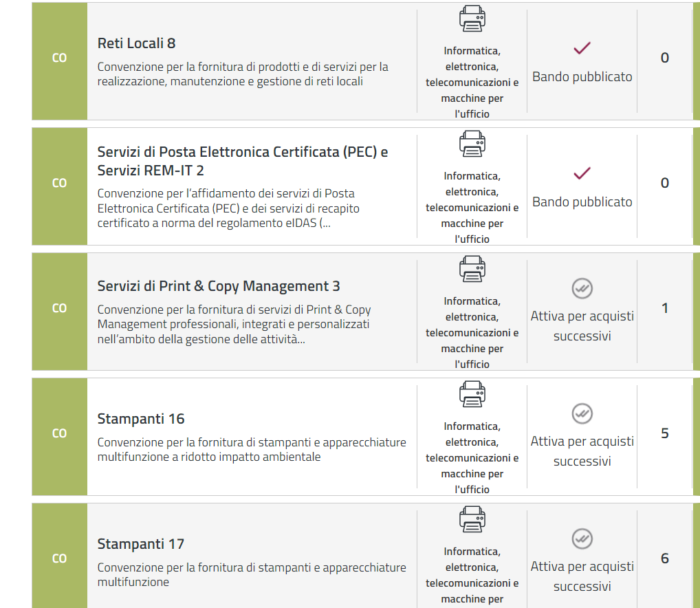Click 'Attiva per acquisti successivi' for Print & Copy

(x=582, y=326)
